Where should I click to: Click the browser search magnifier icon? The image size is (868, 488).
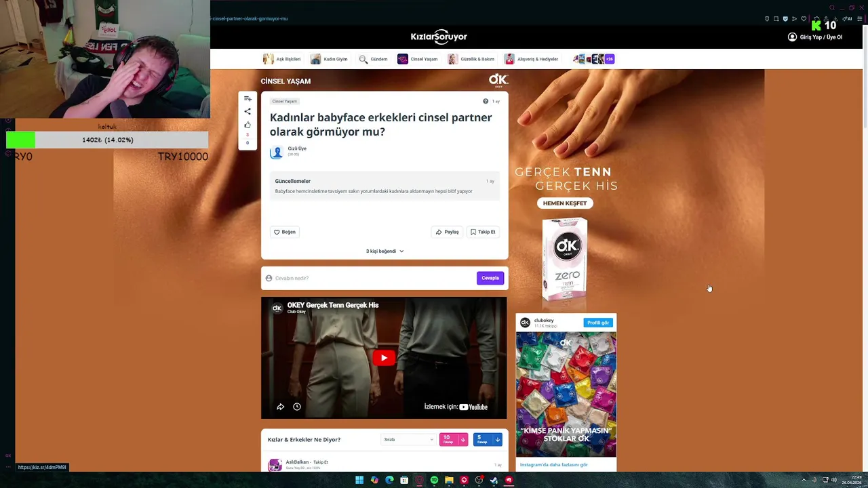(x=832, y=7)
